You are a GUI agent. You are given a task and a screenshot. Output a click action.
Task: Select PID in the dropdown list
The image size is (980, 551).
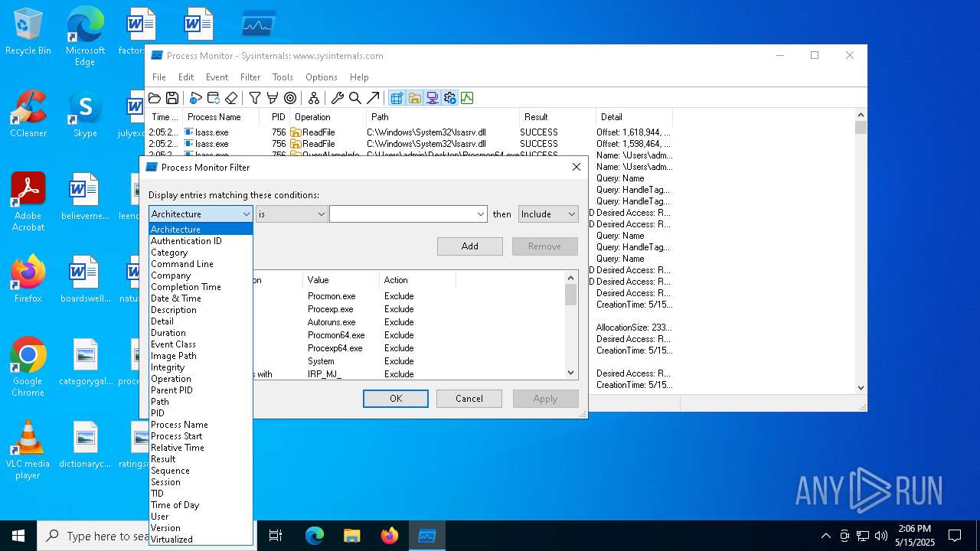coord(201,413)
